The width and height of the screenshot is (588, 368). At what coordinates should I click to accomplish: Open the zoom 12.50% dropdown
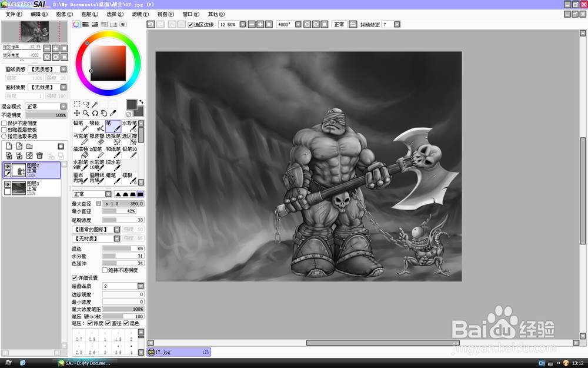coord(243,24)
